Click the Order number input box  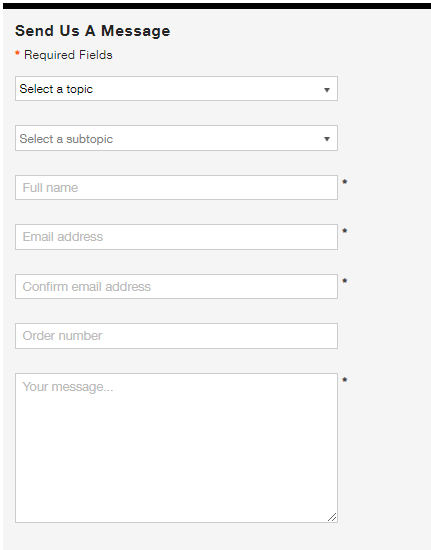pos(176,336)
